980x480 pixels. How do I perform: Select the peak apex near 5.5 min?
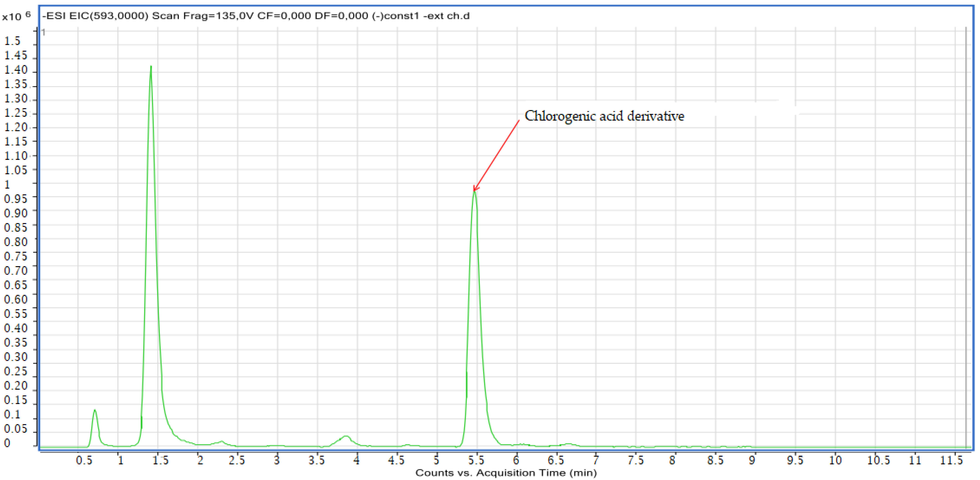[474, 193]
